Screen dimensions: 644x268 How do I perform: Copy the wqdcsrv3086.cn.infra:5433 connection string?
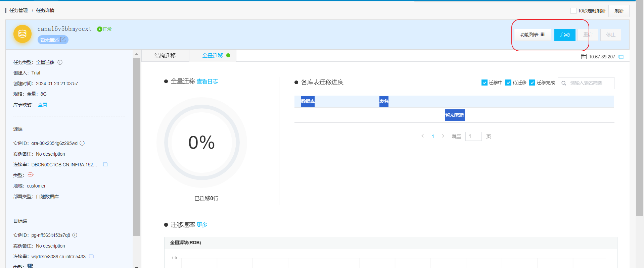point(91,257)
